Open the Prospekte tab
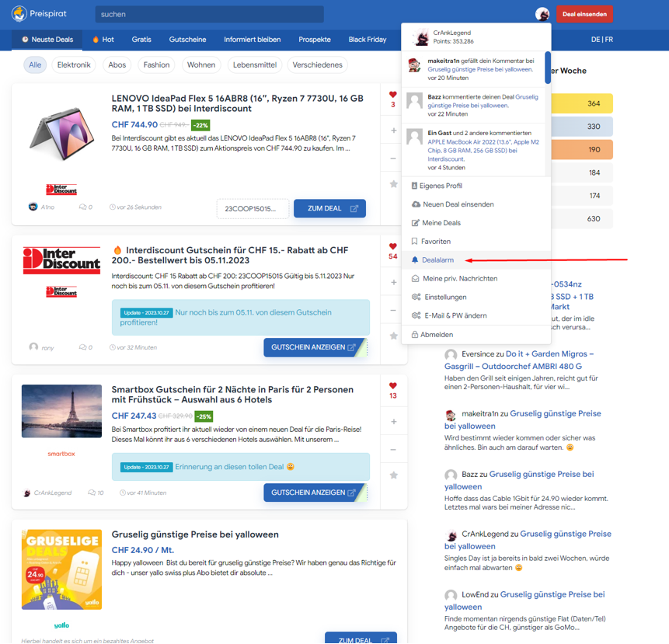669x644 pixels. pyautogui.click(x=315, y=40)
